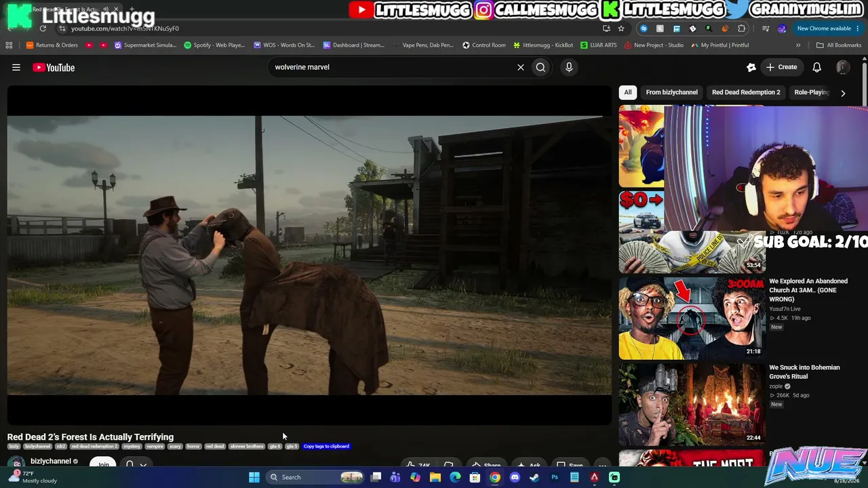This screenshot has height=488, width=868.
Task: Open the Windows Start menu
Action: (254, 477)
